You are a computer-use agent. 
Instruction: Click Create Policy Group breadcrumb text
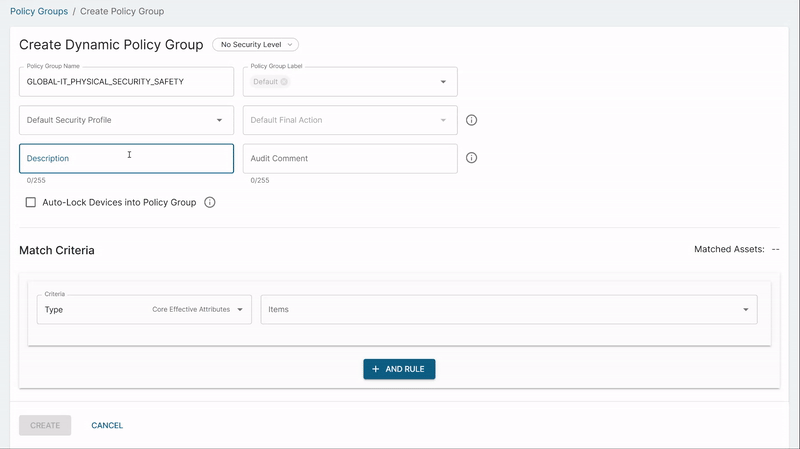pyautogui.click(x=122, y=11)
